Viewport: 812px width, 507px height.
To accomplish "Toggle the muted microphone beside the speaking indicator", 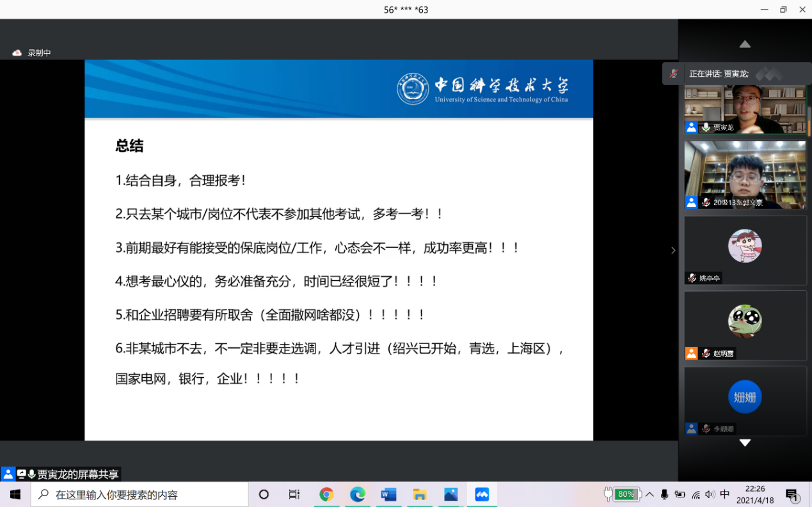I will 673,74.
